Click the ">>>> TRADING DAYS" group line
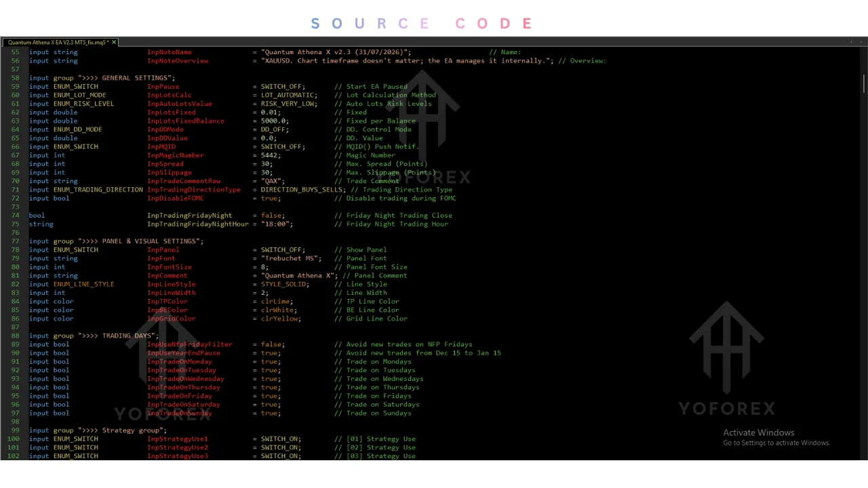The width and height of the screenshot is (868, 488). [94, 336]
